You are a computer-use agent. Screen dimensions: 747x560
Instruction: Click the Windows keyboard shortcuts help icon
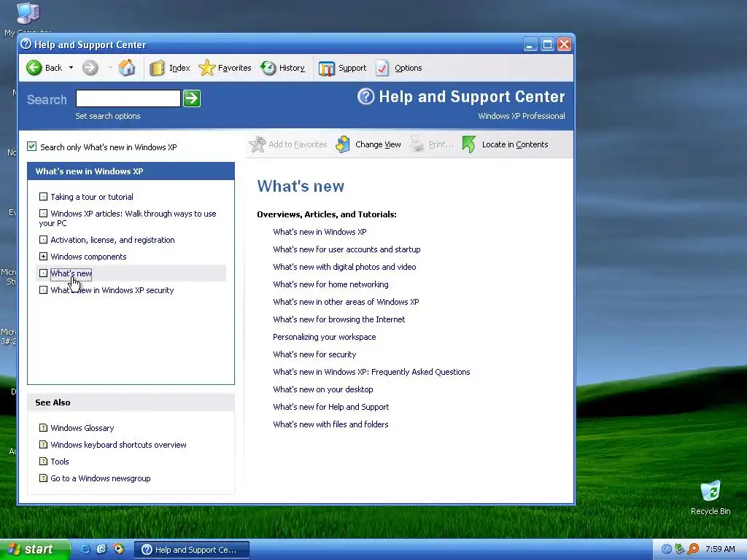[43, 444]
